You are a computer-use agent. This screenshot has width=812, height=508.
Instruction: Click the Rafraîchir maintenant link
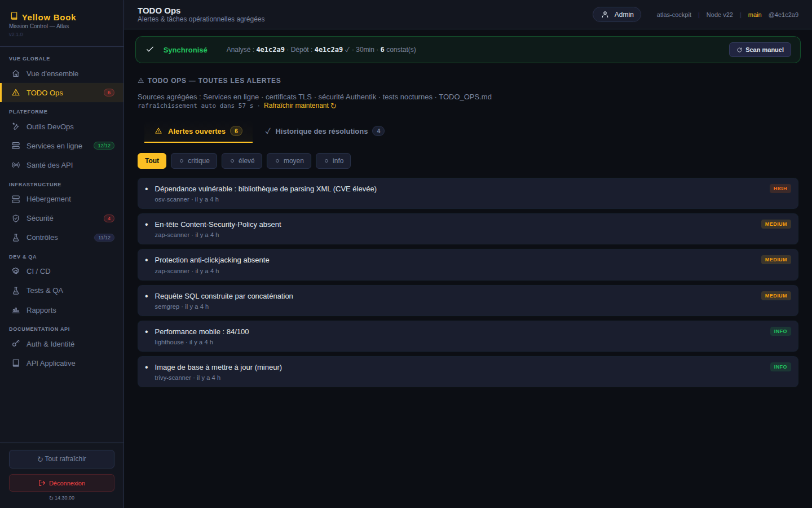(x=300, y=106)
